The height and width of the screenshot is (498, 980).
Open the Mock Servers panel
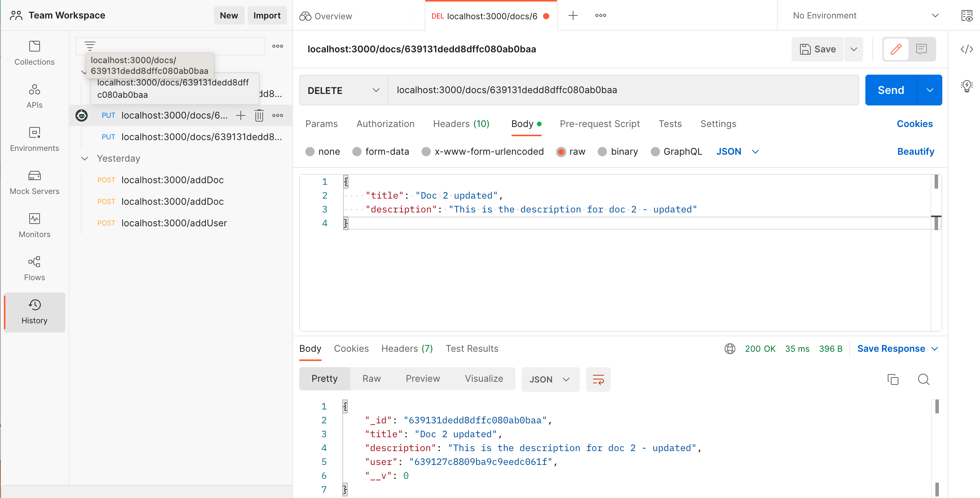click(34, 182)
